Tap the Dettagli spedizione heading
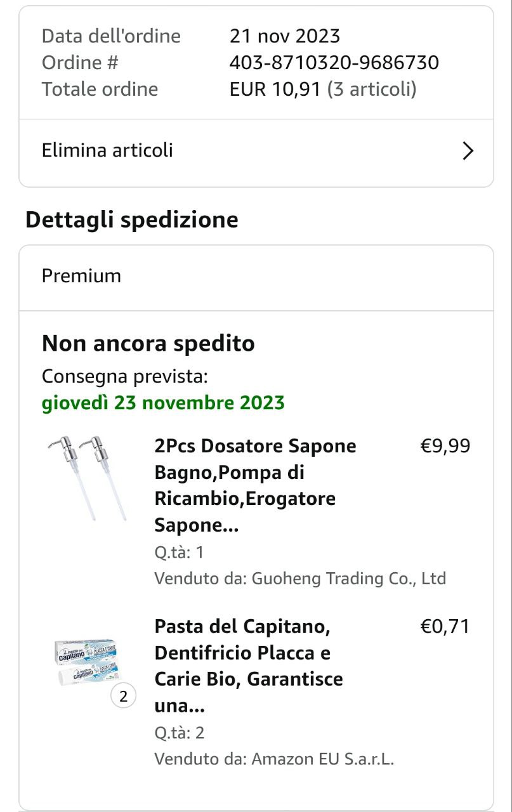This screenshot has height=812, width=512. pos(132,219)
